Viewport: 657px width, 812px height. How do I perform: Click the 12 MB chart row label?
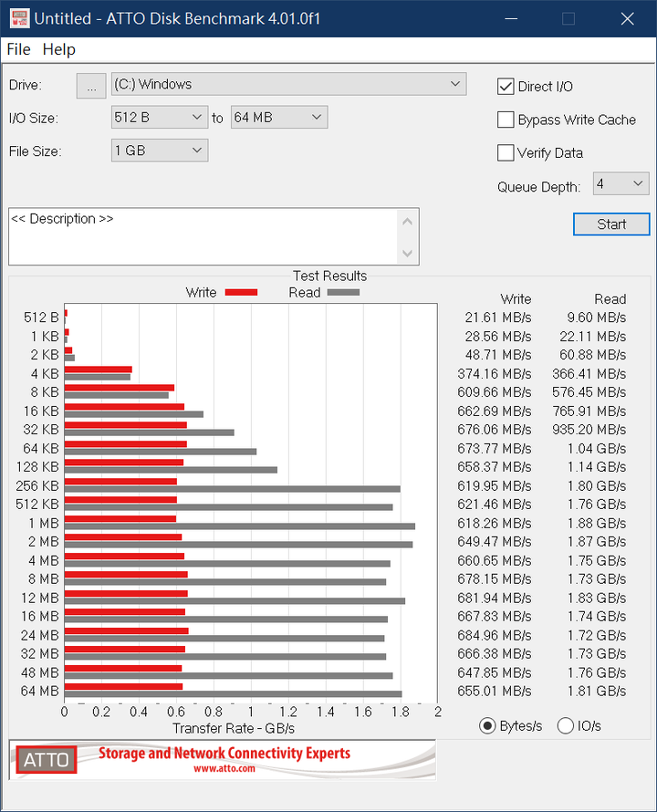point(40,599)
